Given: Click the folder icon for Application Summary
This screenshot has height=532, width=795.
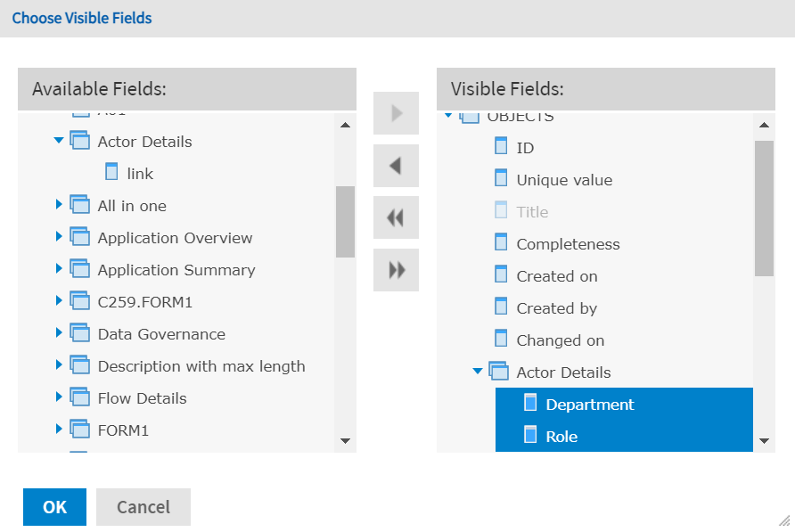Looking at the screenshot, I should coord(80,268).
